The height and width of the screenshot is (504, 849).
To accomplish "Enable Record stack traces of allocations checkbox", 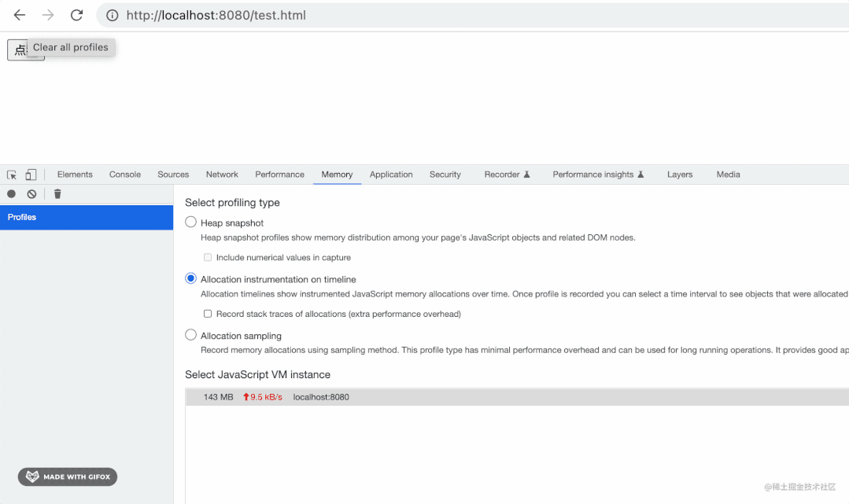I will (x=208, y=314).
